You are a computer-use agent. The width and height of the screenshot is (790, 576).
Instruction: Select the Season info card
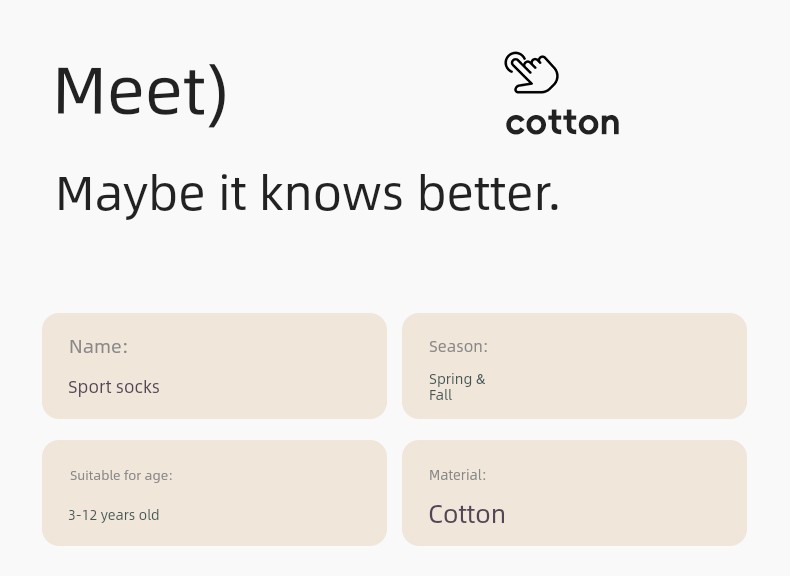tap(574, 366)
